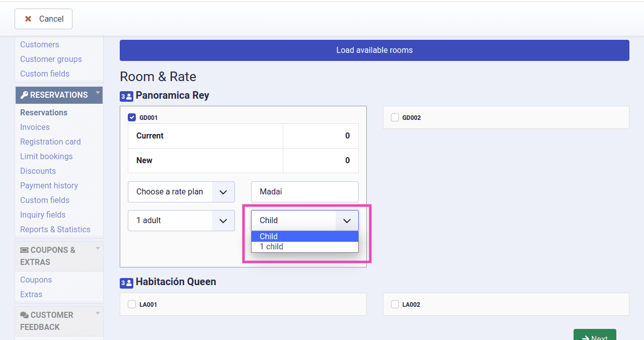644x340 pixels.
Task: Click the red X icon in Cancel button
Action: [x=28, y=19]
